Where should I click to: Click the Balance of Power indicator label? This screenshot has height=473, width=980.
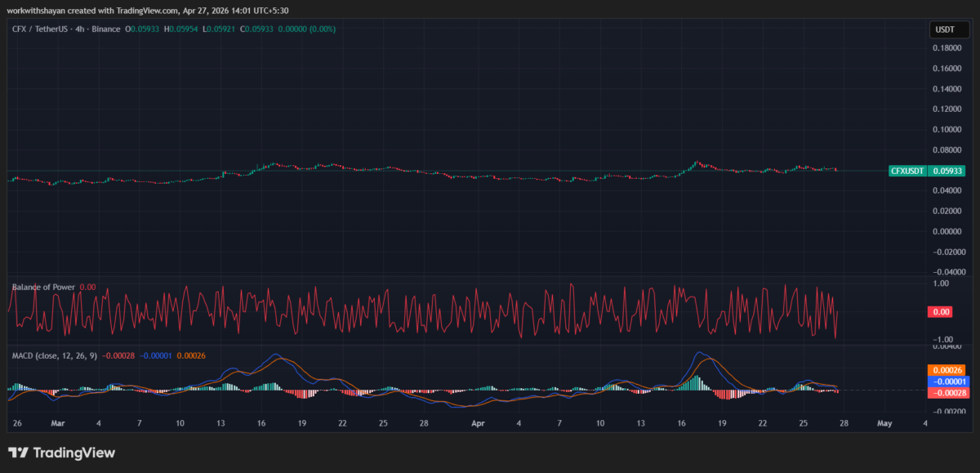click(43, 288)
